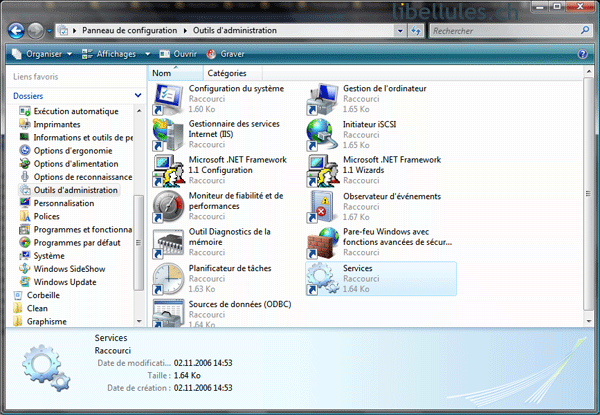The image size is (600, 415).
Task: Open the Graphisme folder in tree
Action: coord(40,321)
